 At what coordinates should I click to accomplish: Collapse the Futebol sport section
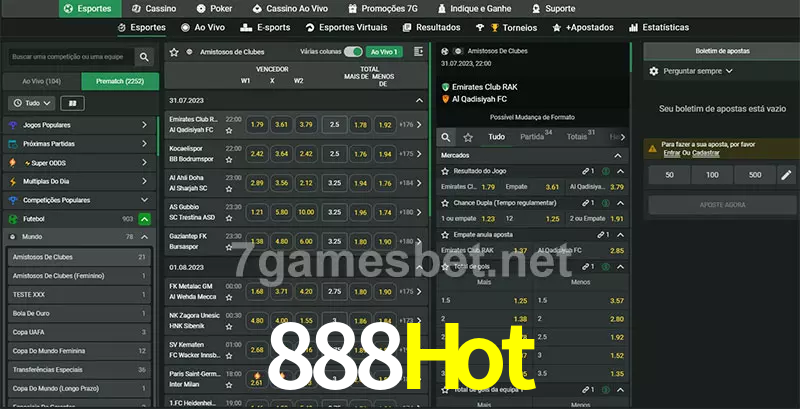(x=144, y=218)
